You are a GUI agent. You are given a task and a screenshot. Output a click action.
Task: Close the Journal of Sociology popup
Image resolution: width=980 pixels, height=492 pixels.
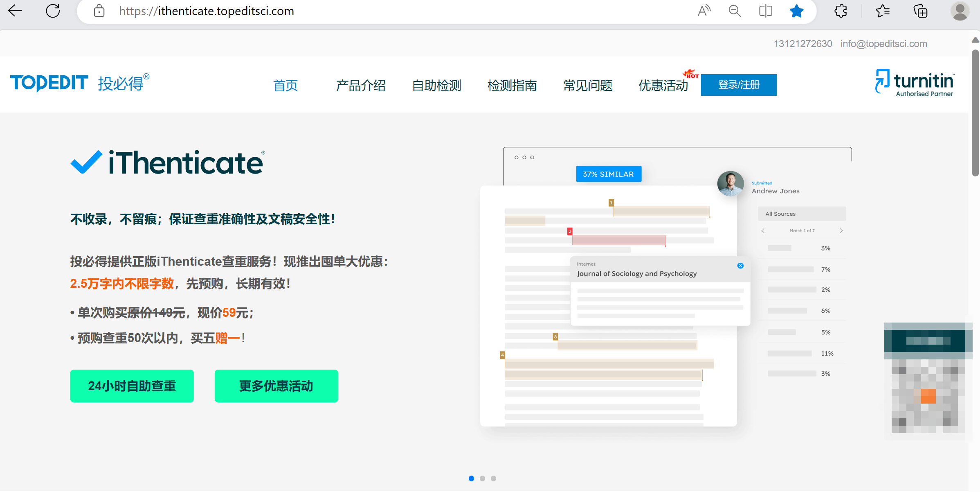click(x=740, y=266)
